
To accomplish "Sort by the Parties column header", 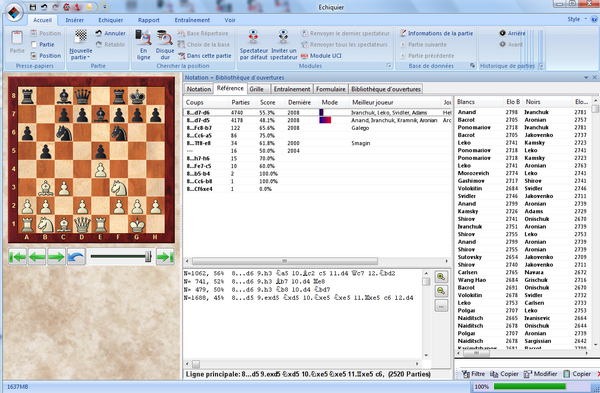I will (x=241, y=103).
